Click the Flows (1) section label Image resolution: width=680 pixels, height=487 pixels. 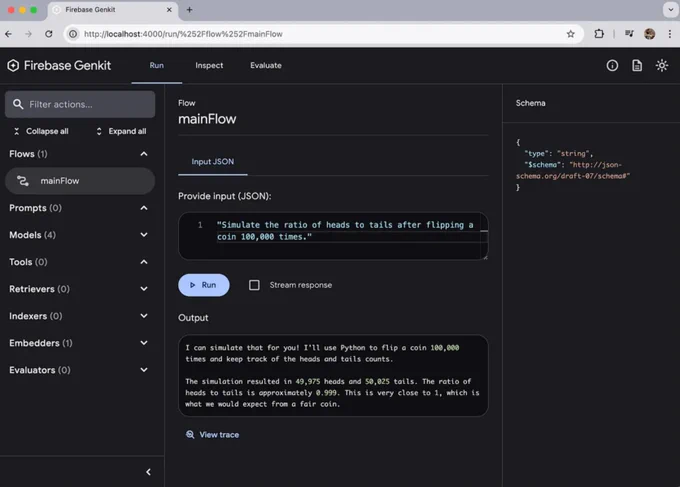tap(28, 154)
